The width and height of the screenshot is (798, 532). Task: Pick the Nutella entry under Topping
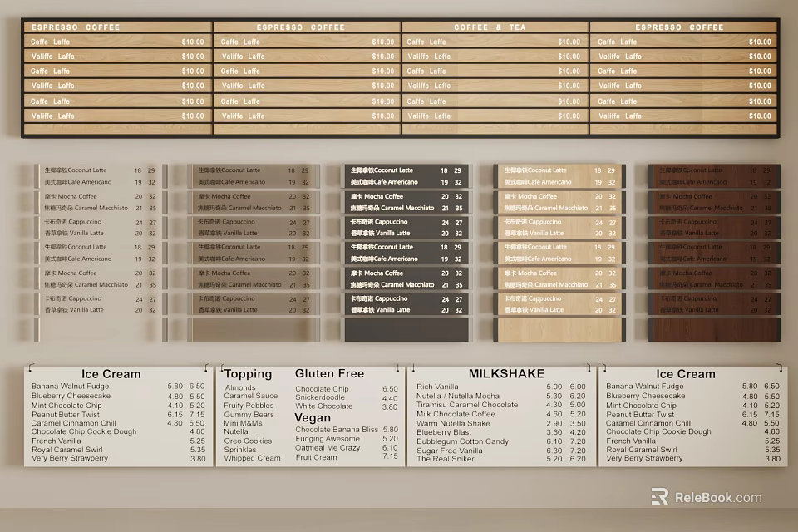[x=236, y=431]
